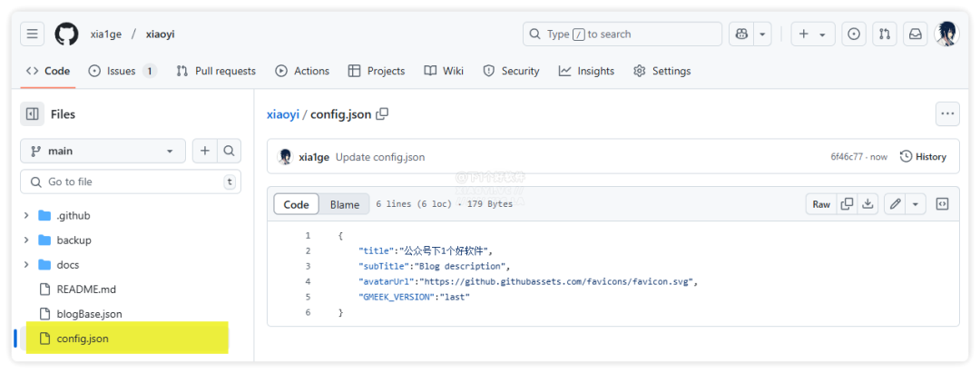
Task: Search files with the magnifier button
Action: click(230, 151)
